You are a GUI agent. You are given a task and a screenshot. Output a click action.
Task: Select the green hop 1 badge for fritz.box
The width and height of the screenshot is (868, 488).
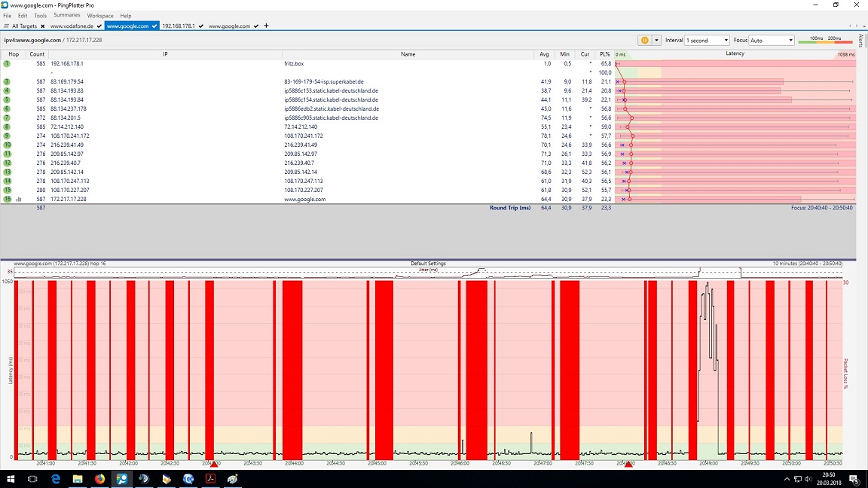tap(6, 64)
